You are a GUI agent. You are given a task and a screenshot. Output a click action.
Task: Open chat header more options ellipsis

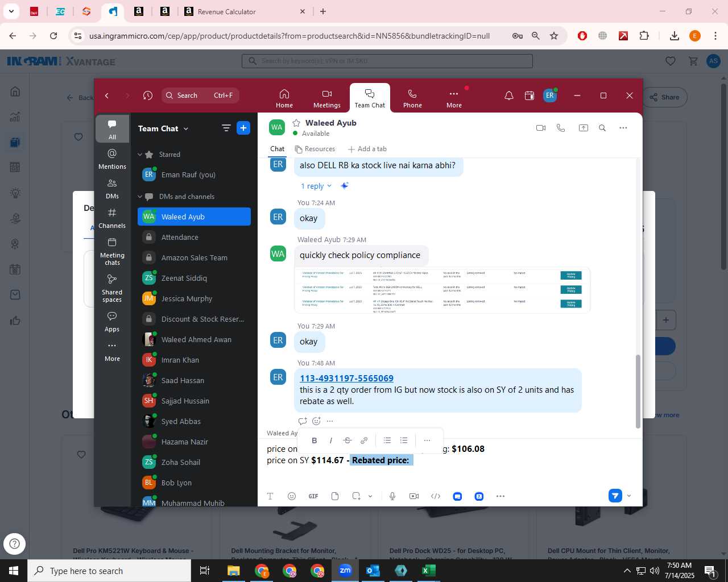[x=623, y=128]
